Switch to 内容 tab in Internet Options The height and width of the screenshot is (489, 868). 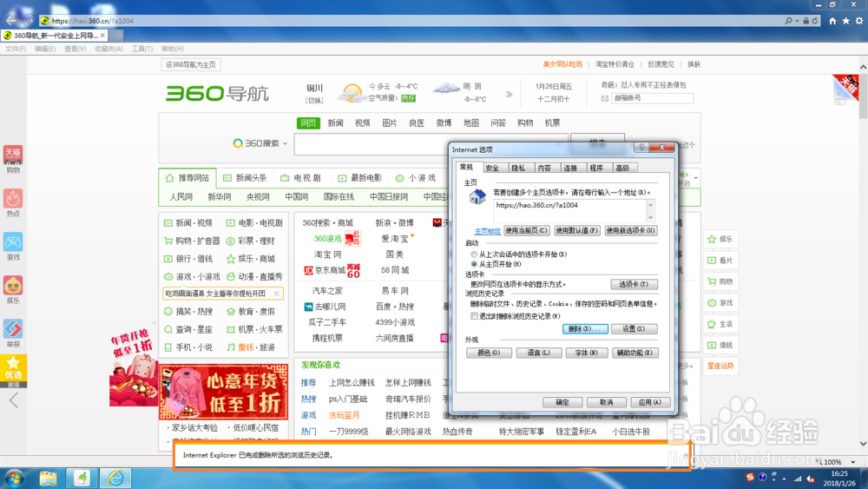544,168
